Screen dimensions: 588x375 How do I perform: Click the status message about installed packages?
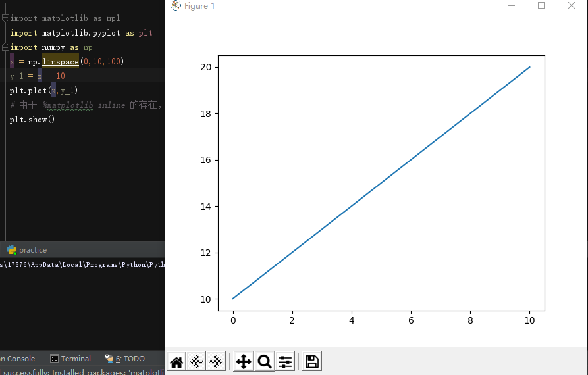(84, 372)
